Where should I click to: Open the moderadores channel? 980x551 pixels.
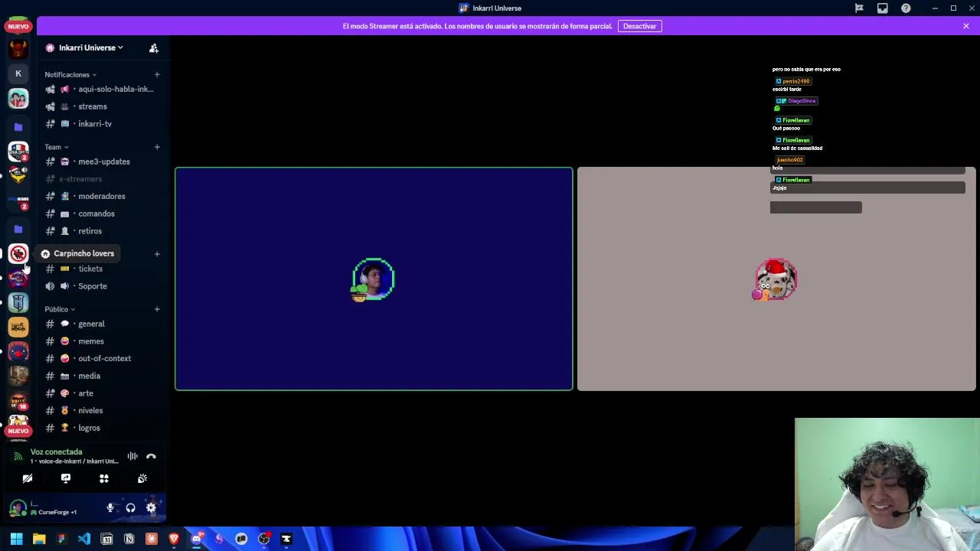pyautogui.click(x=101, y=196)
